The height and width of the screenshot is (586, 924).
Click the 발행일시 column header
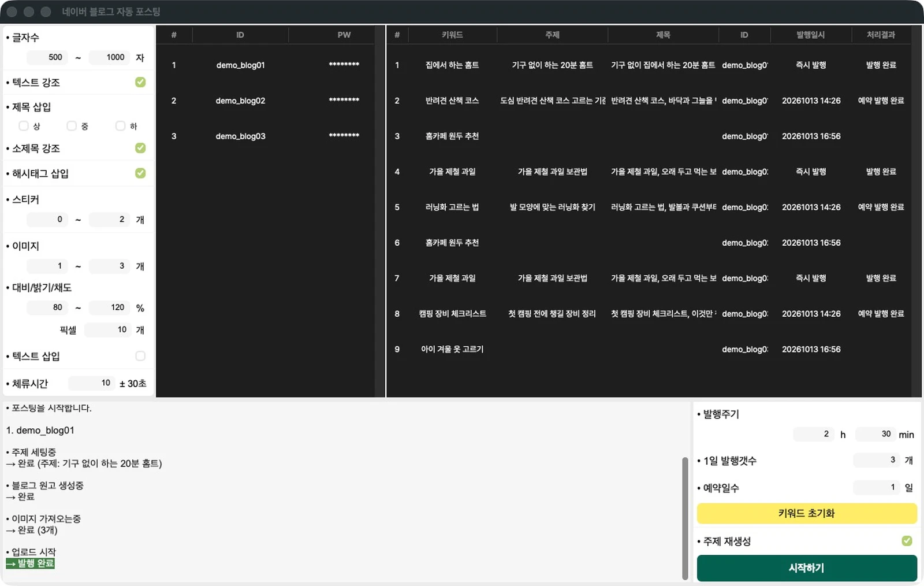[x=811, y=35]
